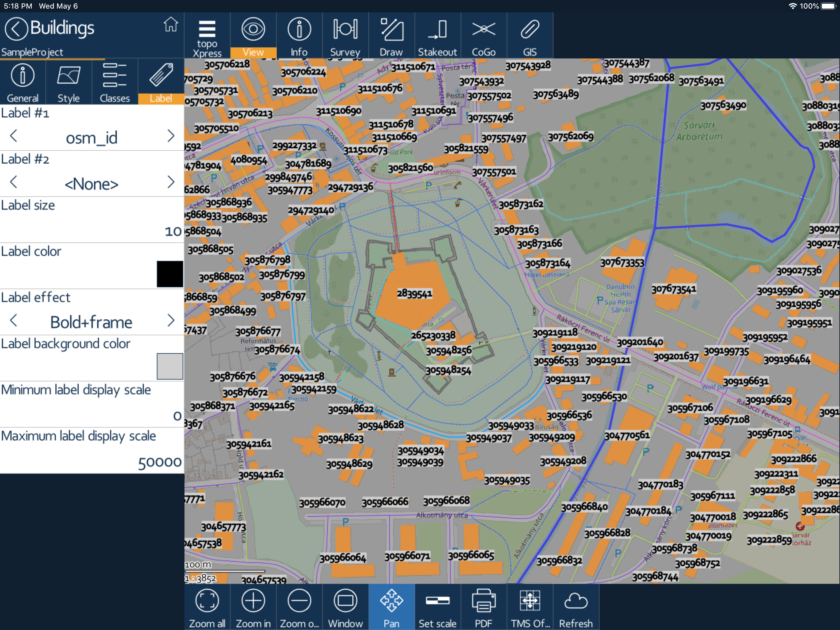Go back with the circled arrow

16,29
